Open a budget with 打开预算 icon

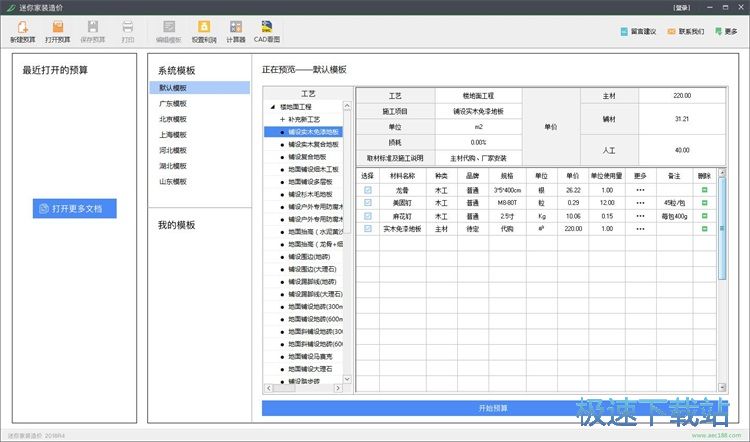pyautogui.click(x=56, y=27)
